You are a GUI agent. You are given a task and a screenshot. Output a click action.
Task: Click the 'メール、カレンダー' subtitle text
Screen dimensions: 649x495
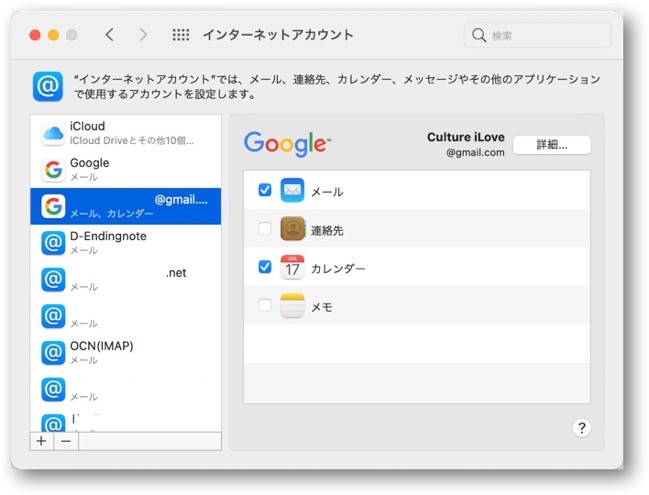pyautogui.click(x=111, y=214)
